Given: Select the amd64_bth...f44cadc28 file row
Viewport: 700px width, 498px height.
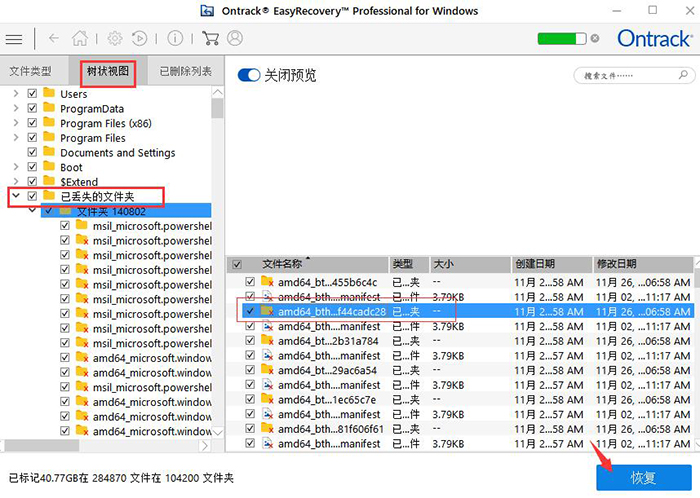Looking at the screenshot, I should click(468, 311).
